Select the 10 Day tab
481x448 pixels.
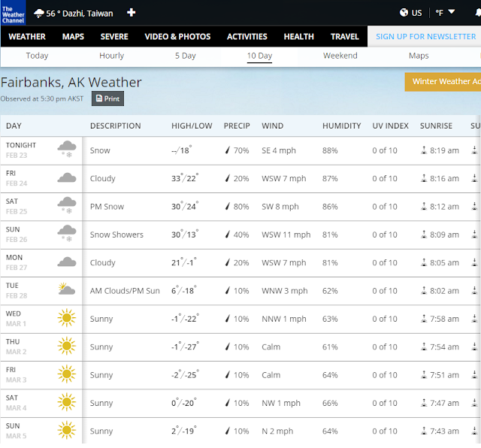click(x=259, y=56)
